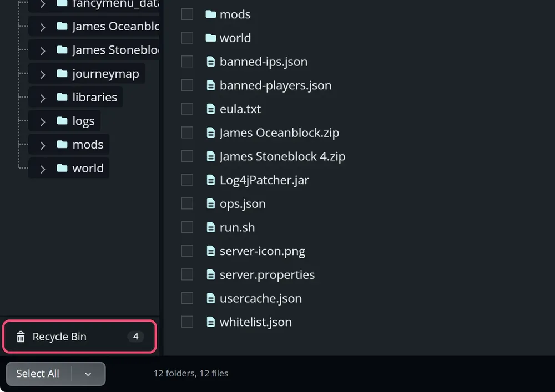Click the usercache.json file icon
Viewport: 555px width, 392px height.
(210, 298)
